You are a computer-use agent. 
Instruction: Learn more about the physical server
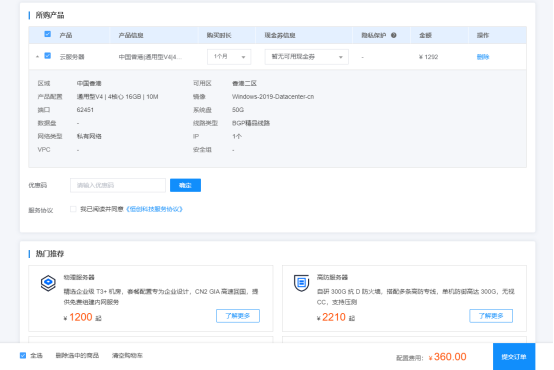click(238, 316)
